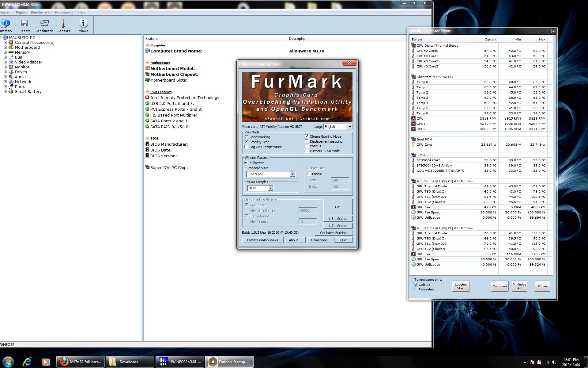The height and width of the screenshot is (368, 588).
Task: Select the Monitor tree node icon
Action: [11, 67]
